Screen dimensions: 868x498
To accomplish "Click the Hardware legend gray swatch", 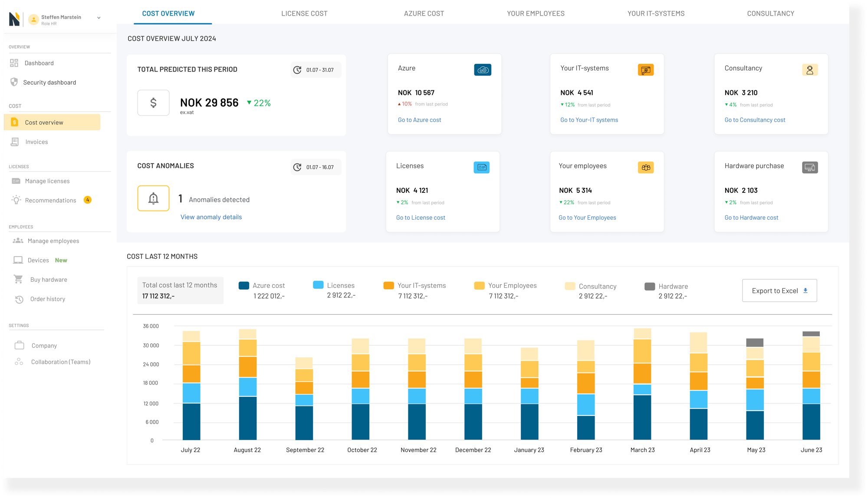I will (650, 286).
